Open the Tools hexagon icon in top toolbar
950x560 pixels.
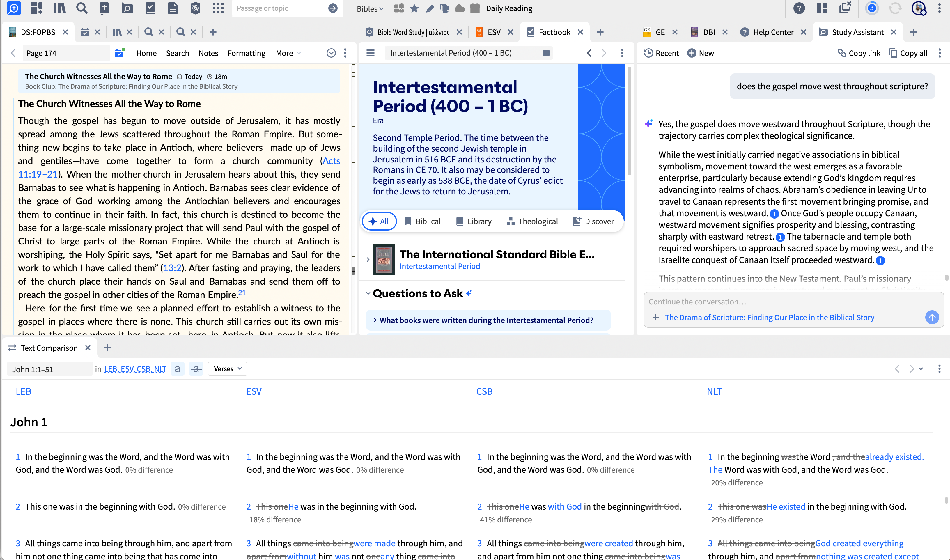[x=195, y=8]
